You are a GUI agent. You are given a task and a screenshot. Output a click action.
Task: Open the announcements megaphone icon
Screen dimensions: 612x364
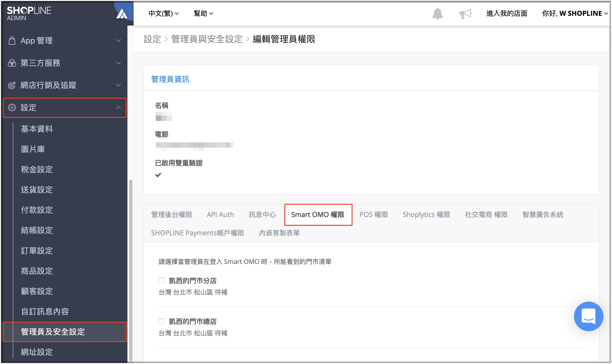click(465, 14)
